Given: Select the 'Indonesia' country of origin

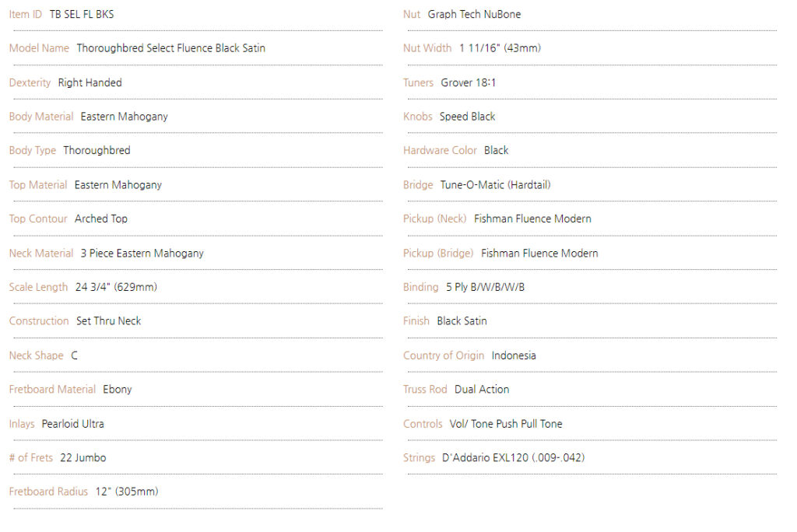Looking at the screenshot, I should coord(514,355).
